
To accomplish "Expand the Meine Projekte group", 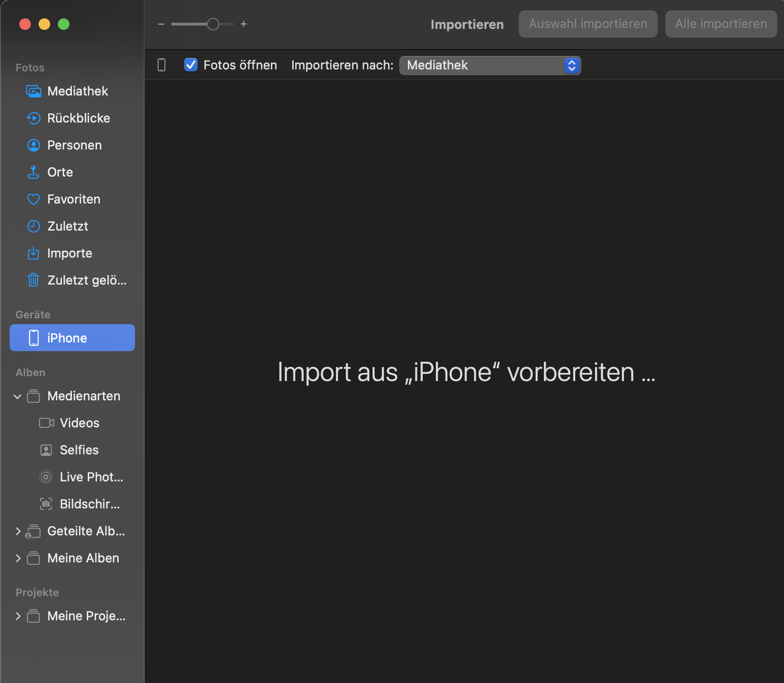I will 18,616.
